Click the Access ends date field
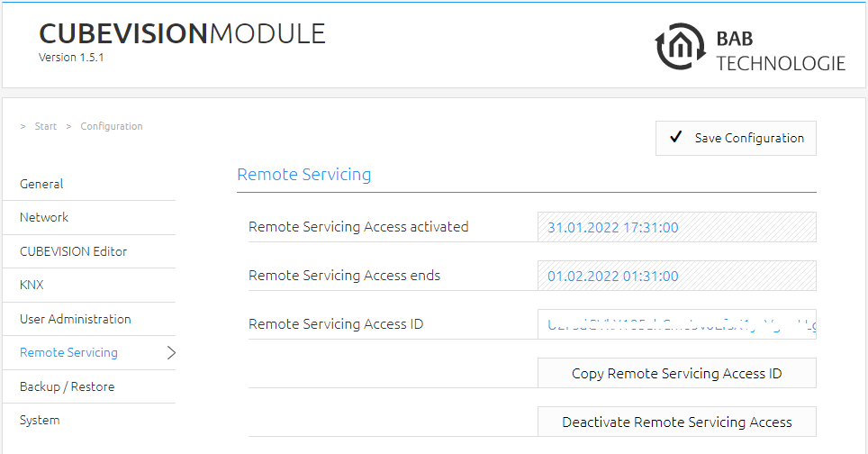Screen dimensions: 868x454 (x=676, y=276)
